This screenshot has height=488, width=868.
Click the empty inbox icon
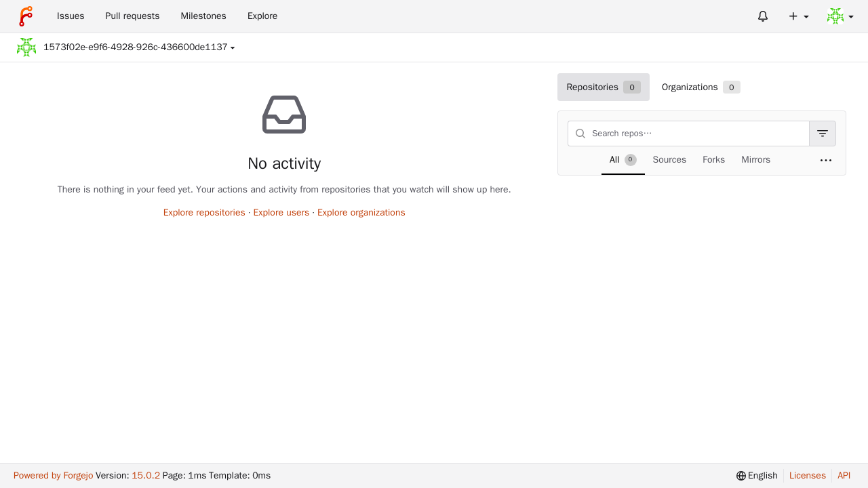coord(284,115)
